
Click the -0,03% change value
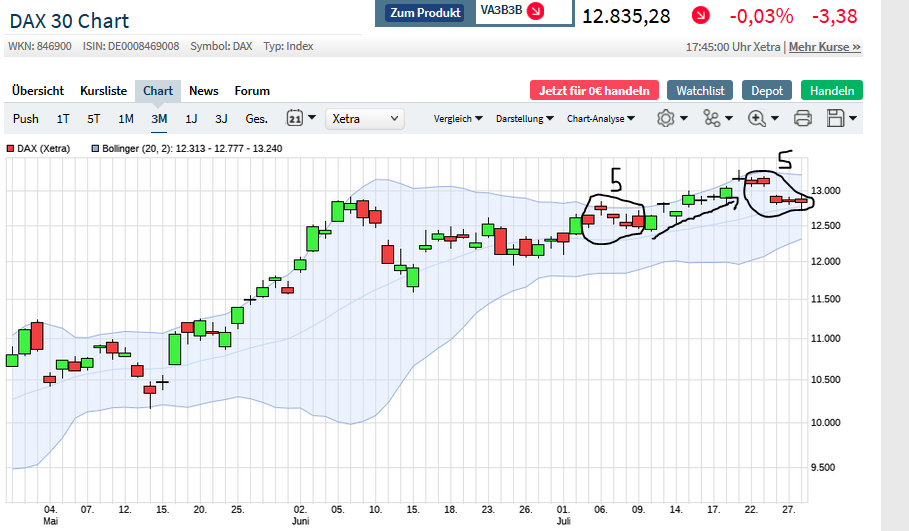pos(761,16)
